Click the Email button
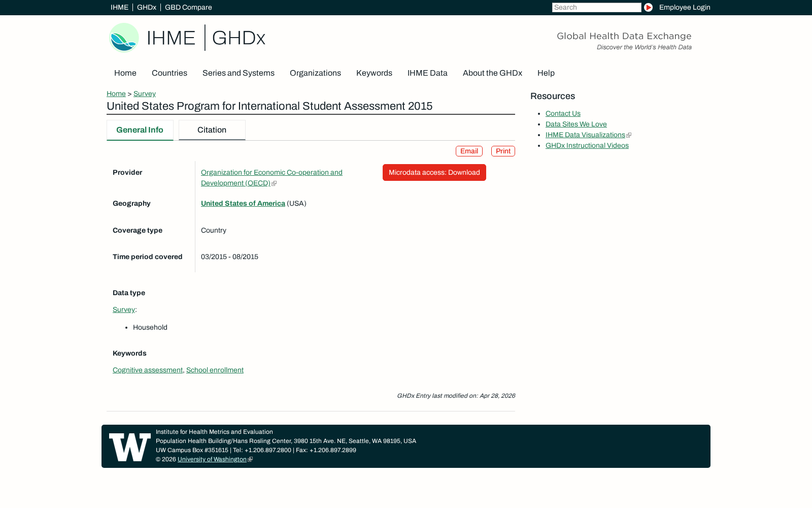The image size is (812, 508). (469, 151)
